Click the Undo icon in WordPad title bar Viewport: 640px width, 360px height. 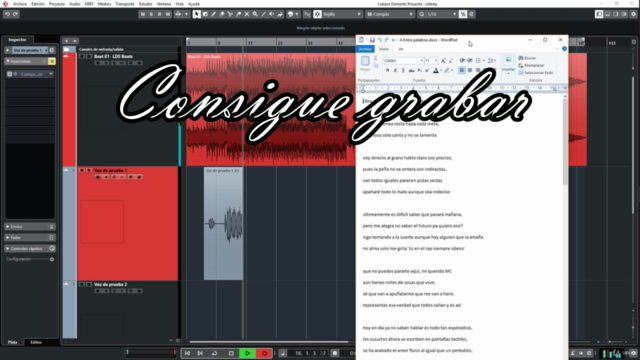pos(379,40)
